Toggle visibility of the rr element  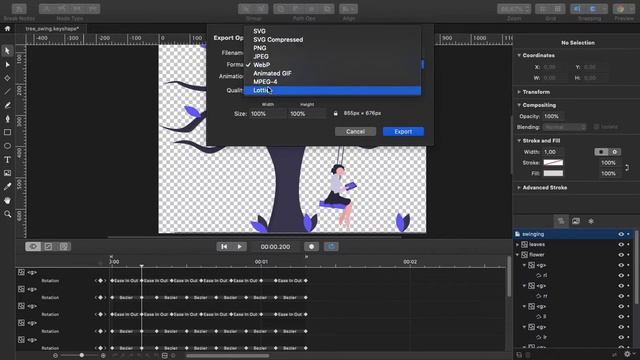(x=621, y=296)
